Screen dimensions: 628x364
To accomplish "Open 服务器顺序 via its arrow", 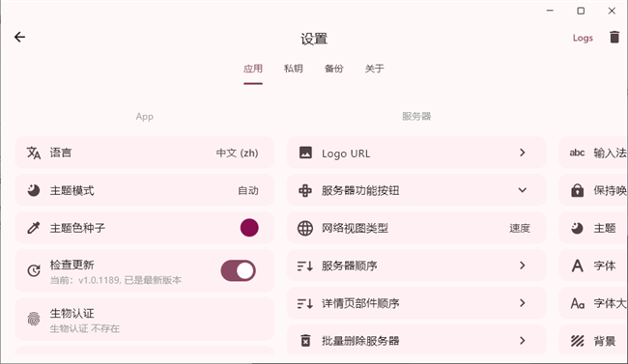I will (x=523, y=266).
